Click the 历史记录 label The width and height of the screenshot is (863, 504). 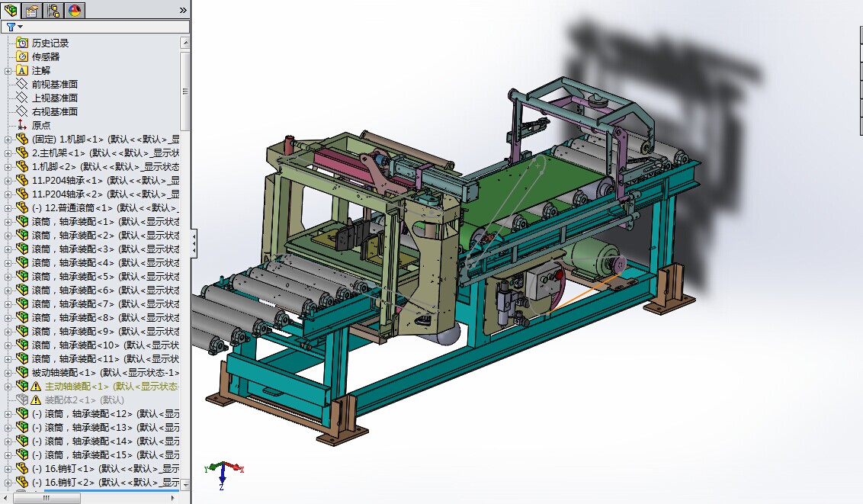coord(50,43)
